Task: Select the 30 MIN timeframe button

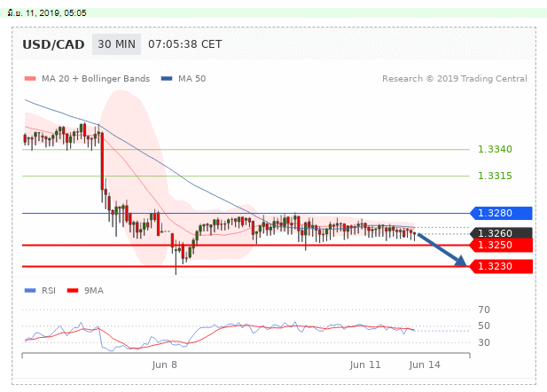Action: tap(116, 44)
